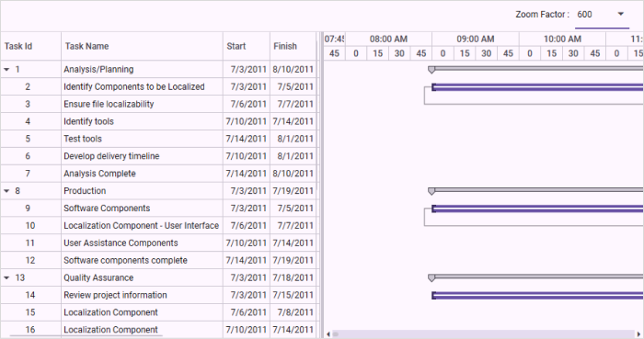Collapse the Quality Assurance task group arrow
Viewport: 644px width, 339px height.
(6, 278)
